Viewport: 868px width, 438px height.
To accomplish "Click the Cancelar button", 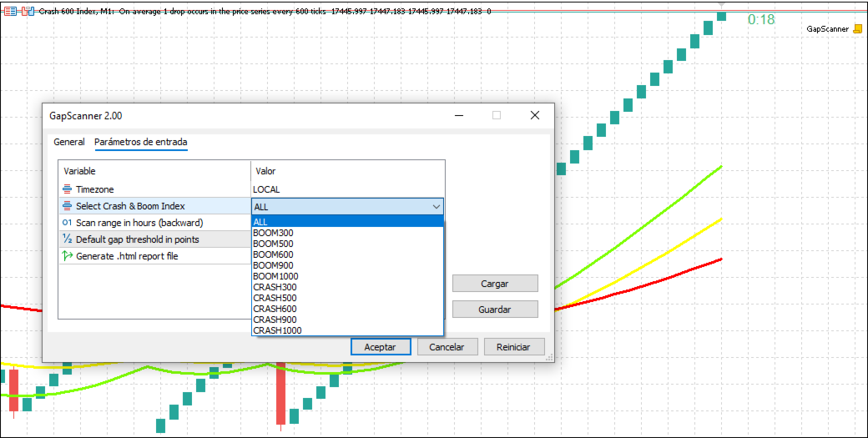I will (x=447, y=347).
